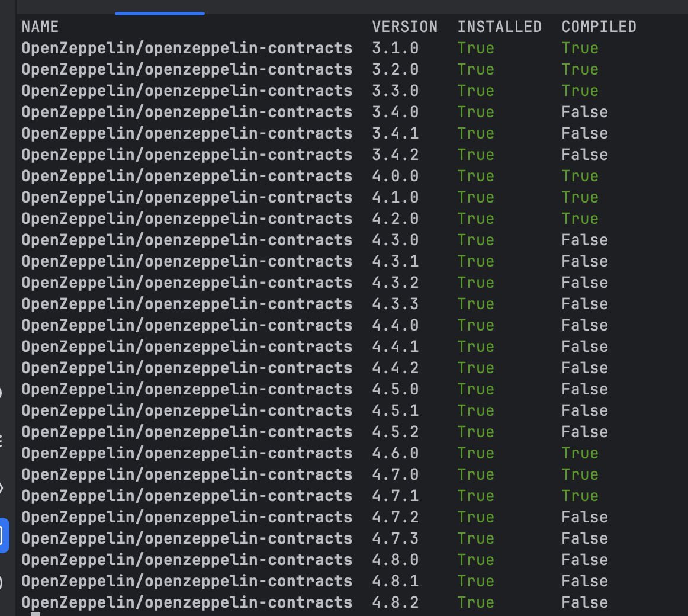
Task: Select version number 4.8.1
Action: 395,581
